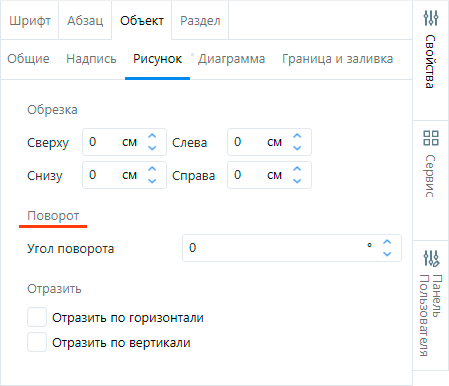Click the Сервис vertical label
Image resolution: width=449 pixels, height=386 pixels.
(431, 176)
